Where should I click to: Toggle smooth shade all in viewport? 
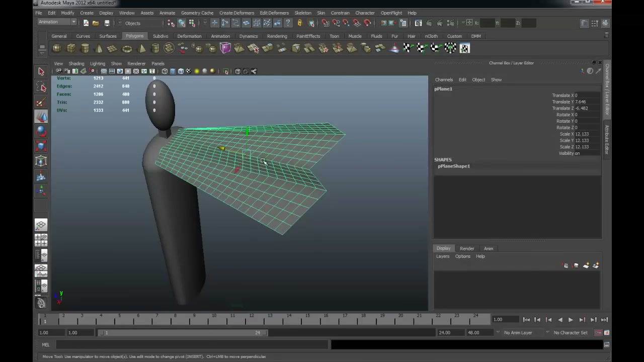click(x=173, y=71)
